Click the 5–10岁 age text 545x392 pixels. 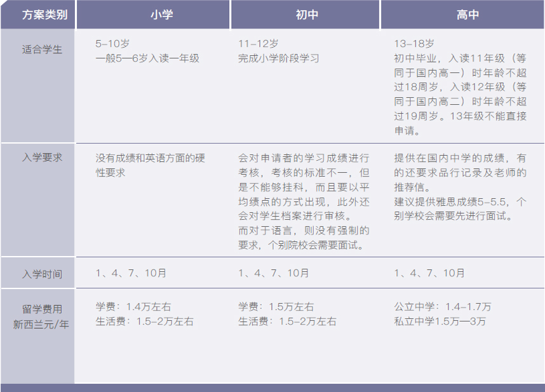click(112, 44)
